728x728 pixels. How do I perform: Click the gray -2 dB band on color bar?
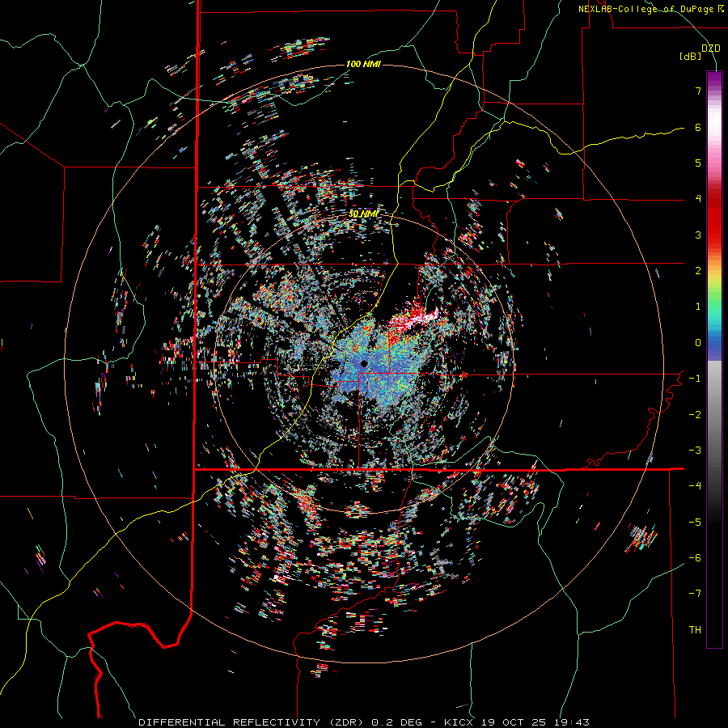[714, 414]
